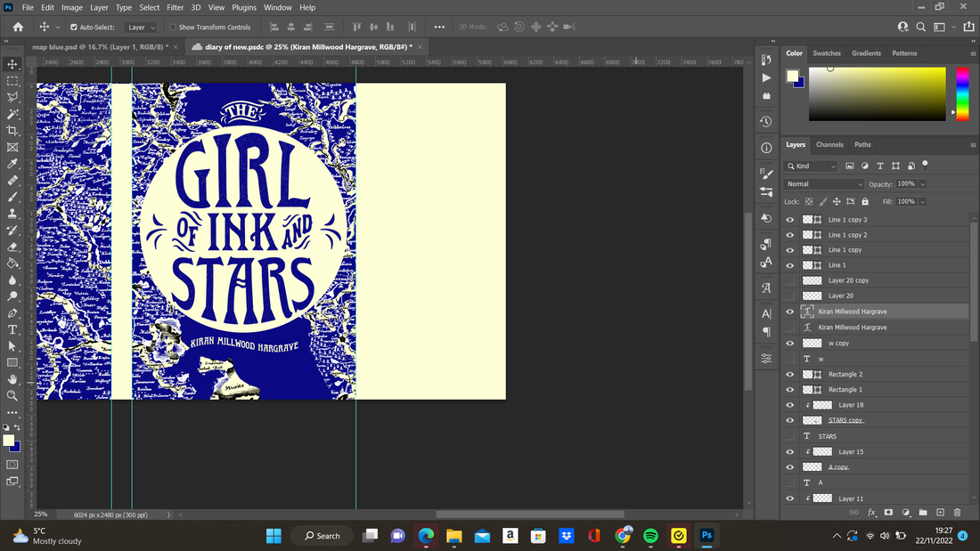Click the hue slider in Color panel

click(962, 93)
